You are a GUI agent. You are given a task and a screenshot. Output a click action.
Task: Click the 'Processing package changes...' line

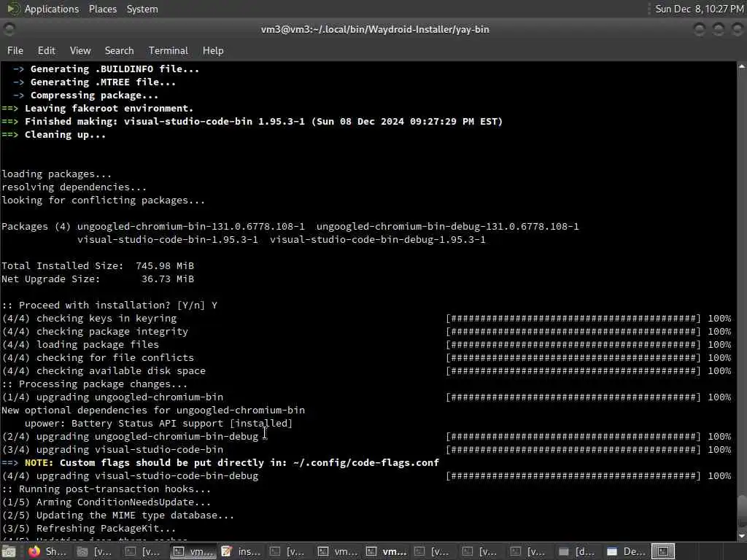point(94,384)
